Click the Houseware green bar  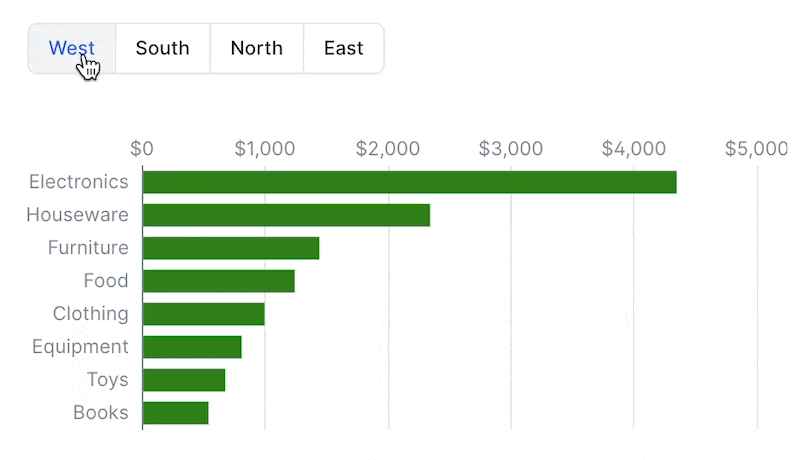click(x=286, y=215)
